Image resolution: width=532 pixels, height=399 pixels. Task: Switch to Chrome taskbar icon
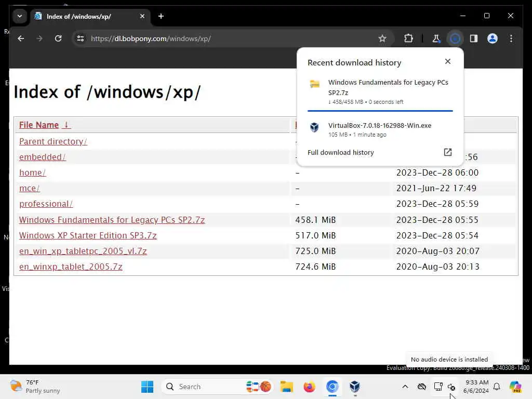(x=332, y=387)
